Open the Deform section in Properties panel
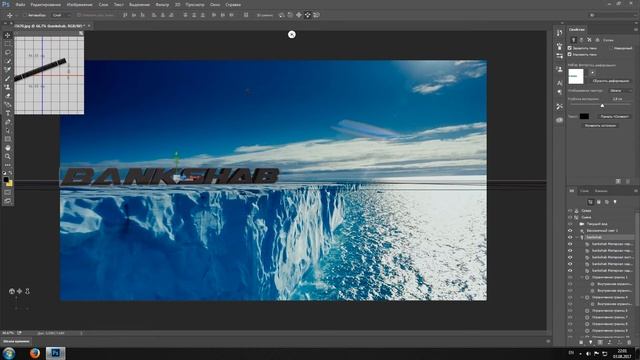 (581, 40)
